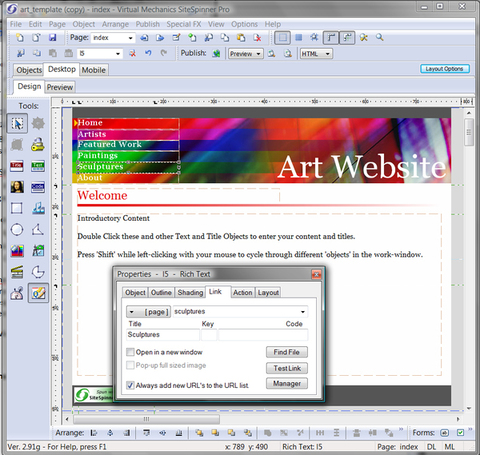This screenshot has width=480, height=455.
Task: Switch to the Shading tab
Action: pos(190,292)
